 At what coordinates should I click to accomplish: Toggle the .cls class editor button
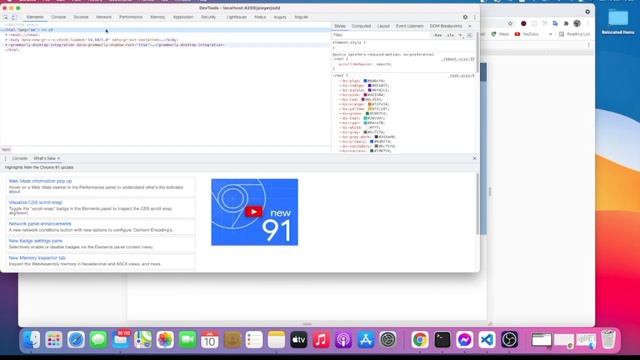pos(450,35)
